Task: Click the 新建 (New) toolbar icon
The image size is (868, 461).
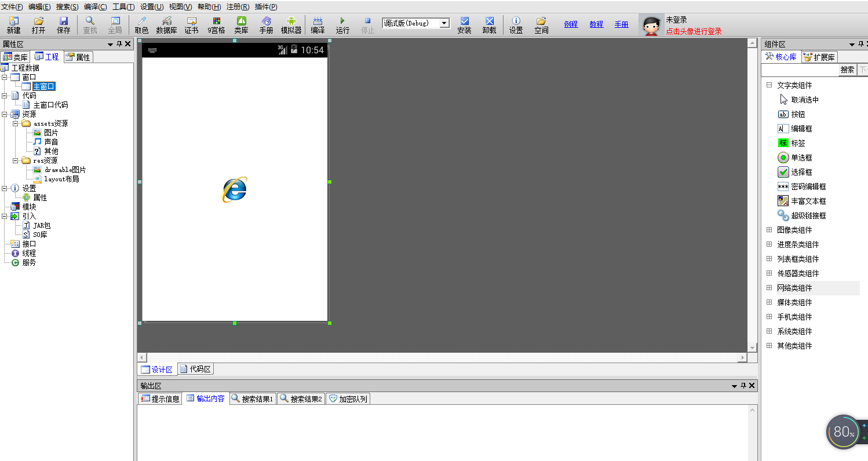Action: point(13,25)
